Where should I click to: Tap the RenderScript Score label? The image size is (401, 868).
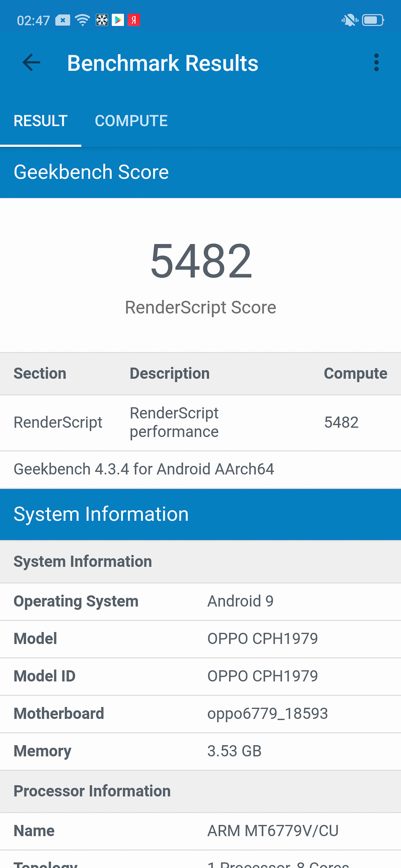[201, 307]
